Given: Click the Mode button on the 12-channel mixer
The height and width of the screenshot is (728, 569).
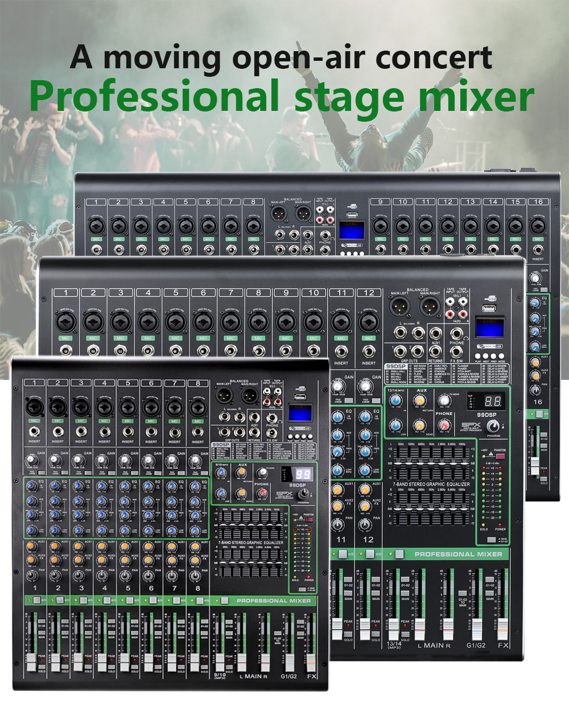Looking at the screenshot, I should (x=501, y=356).
